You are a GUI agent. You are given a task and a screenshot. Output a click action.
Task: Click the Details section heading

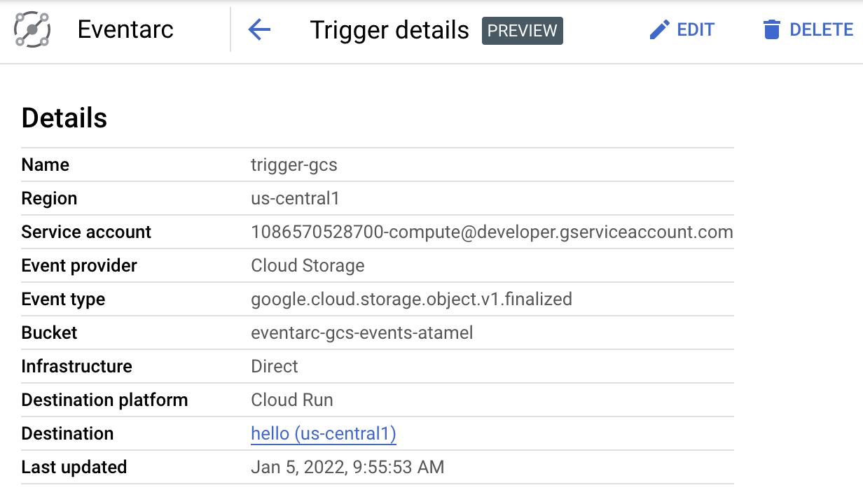[64, 118]
